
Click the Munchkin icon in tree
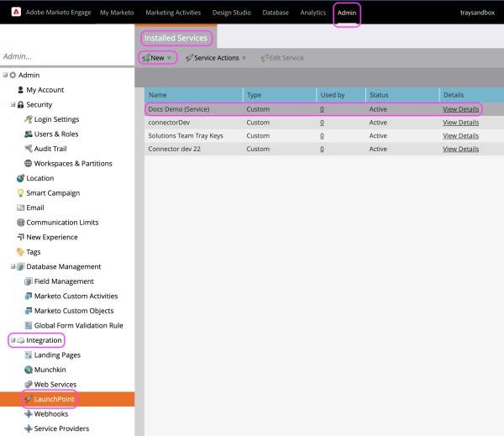point(28,370)
